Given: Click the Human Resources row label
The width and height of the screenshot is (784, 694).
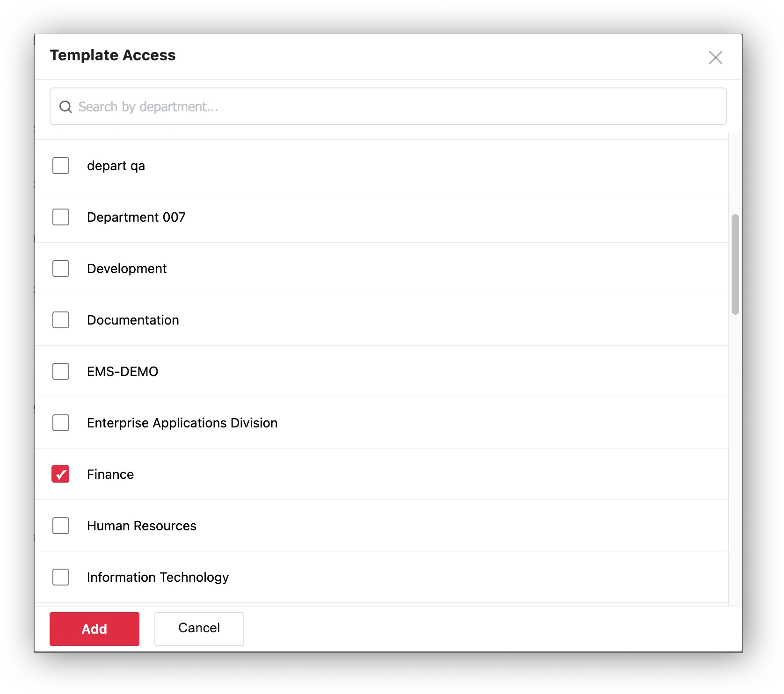Looking at the screenshot, I should [142, 526].
